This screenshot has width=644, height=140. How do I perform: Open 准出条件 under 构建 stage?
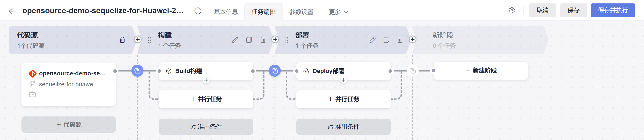coord(206,127)
